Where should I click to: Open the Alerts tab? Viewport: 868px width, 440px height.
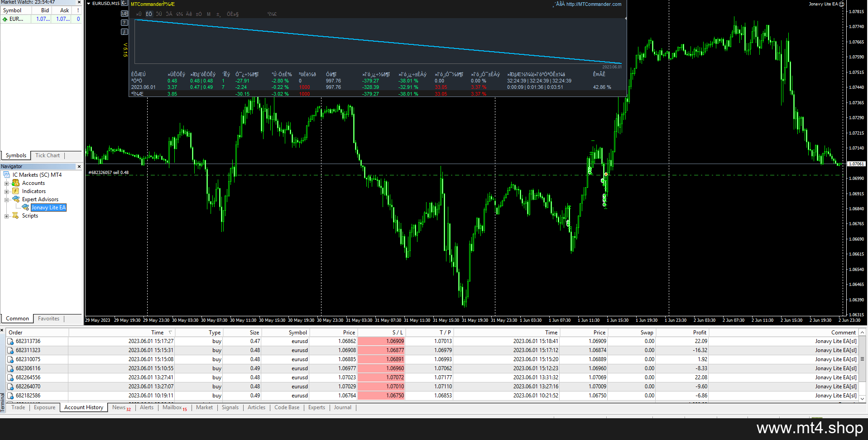point(147,407)
